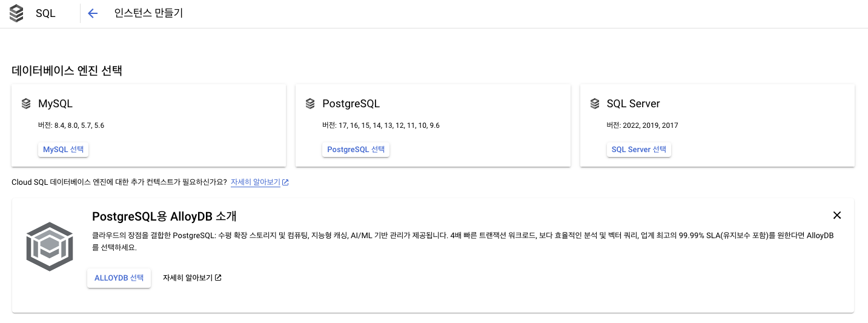This screenshot has width=868, height=323.
Task: Click the SQL Server database stack icon
Action: click(x=595, y=104)
